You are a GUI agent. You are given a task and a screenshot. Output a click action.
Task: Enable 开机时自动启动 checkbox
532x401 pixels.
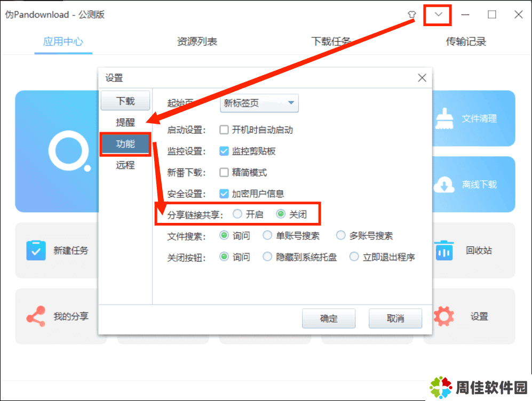(224, 130)
